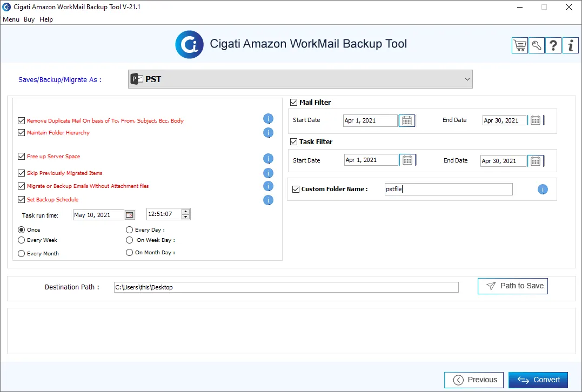Click info icon for Set Backup Schedule
Image resolution: width=582 pixels, height=392 pixels.
tap(269, 200)
